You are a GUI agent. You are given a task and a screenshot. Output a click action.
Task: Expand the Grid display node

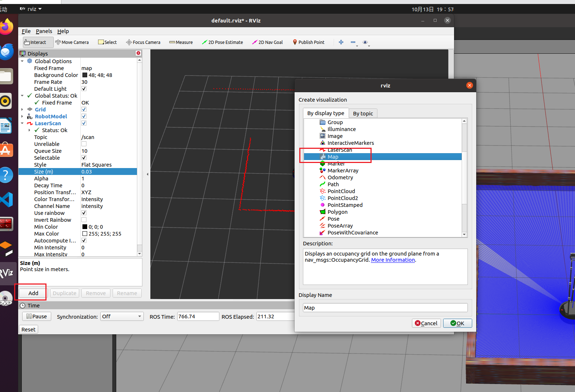[22, 110]
